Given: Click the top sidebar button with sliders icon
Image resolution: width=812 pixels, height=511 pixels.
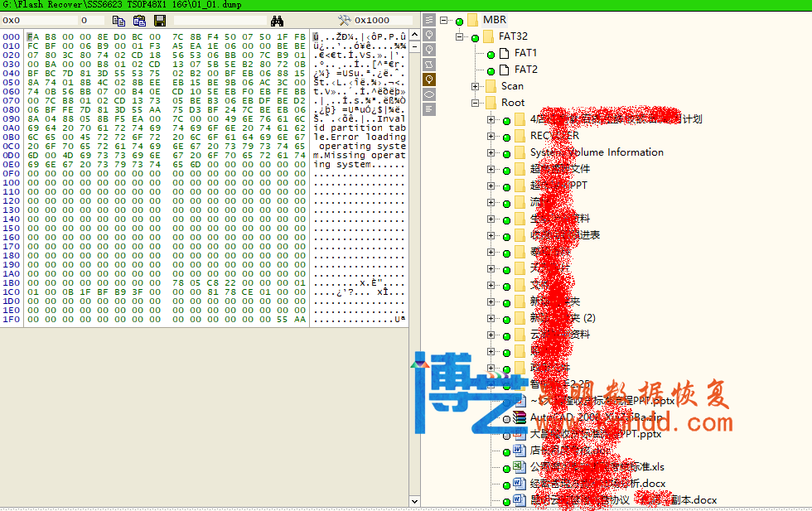Looking at the screenshot, I should pos(429,20).
